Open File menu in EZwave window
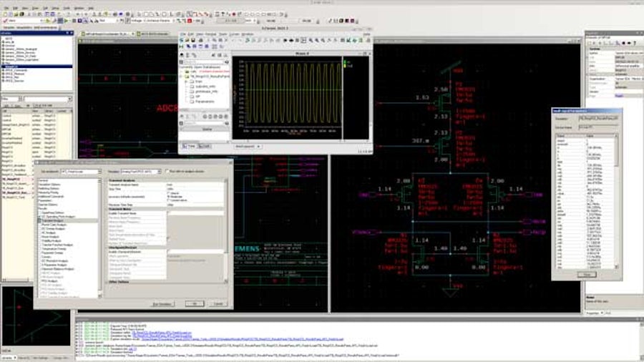This screenshot has height=362, width=644. pyautogui.click(x=183, y=34)
